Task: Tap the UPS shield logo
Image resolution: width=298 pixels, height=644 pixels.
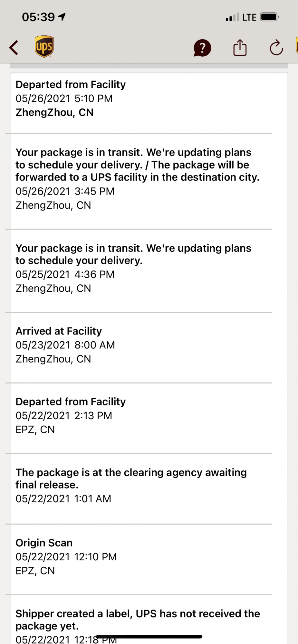Action: pos(44,47)
